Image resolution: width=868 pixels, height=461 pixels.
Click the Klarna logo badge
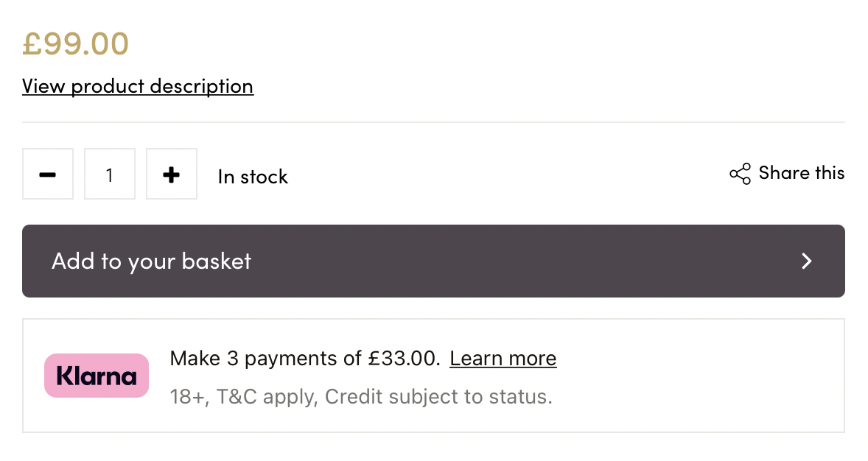point(97,376)
